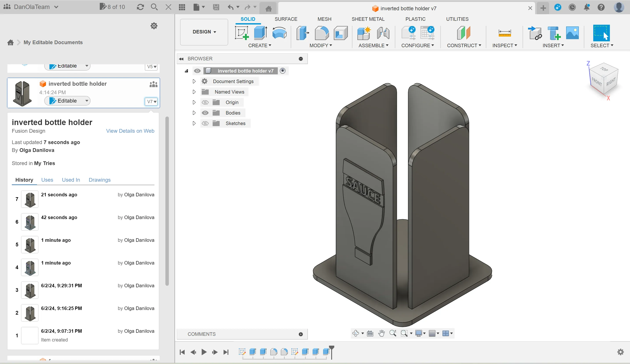This screenshot has height=364, width=630.
Task: Switch to the SHEET METAL tab
Action: [x=368, y=19]
